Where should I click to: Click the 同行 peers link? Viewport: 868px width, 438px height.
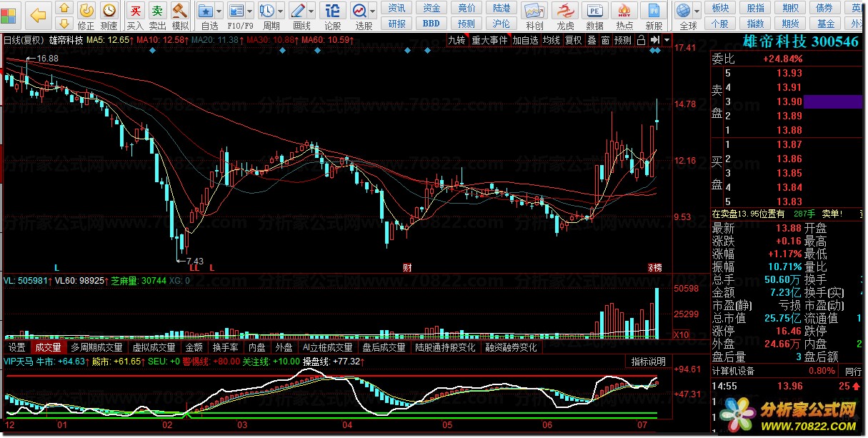click(853, 372)
